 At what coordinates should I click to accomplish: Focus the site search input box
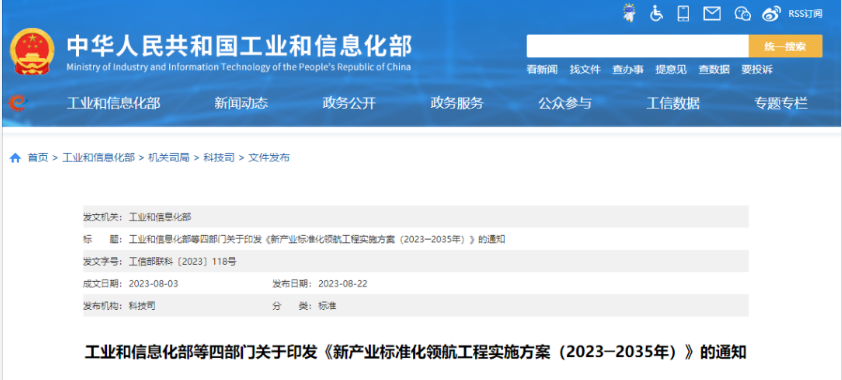pos(637,46)
